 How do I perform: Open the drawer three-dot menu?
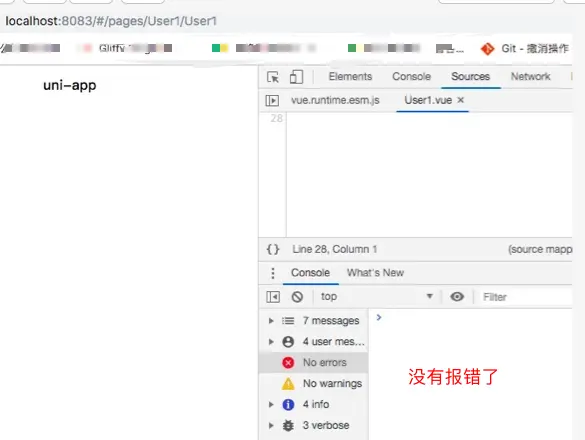273,273
